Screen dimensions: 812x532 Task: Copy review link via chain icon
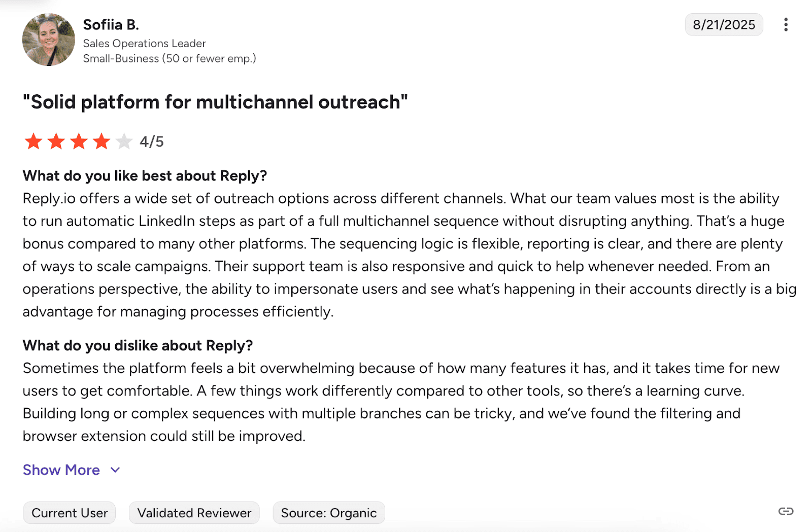[786, 511]
